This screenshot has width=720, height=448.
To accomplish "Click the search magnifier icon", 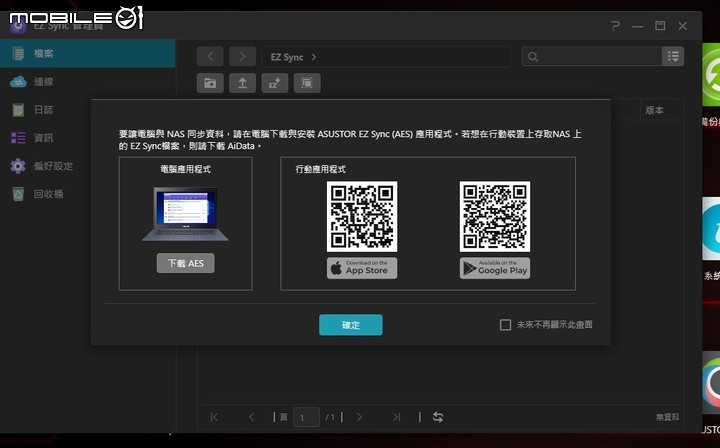I will [533, 57].
